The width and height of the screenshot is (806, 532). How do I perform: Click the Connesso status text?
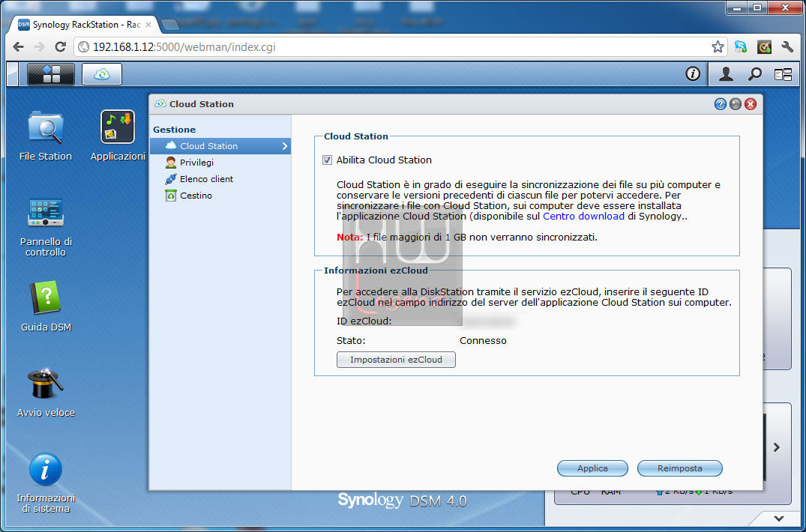[x=483, y=340]
